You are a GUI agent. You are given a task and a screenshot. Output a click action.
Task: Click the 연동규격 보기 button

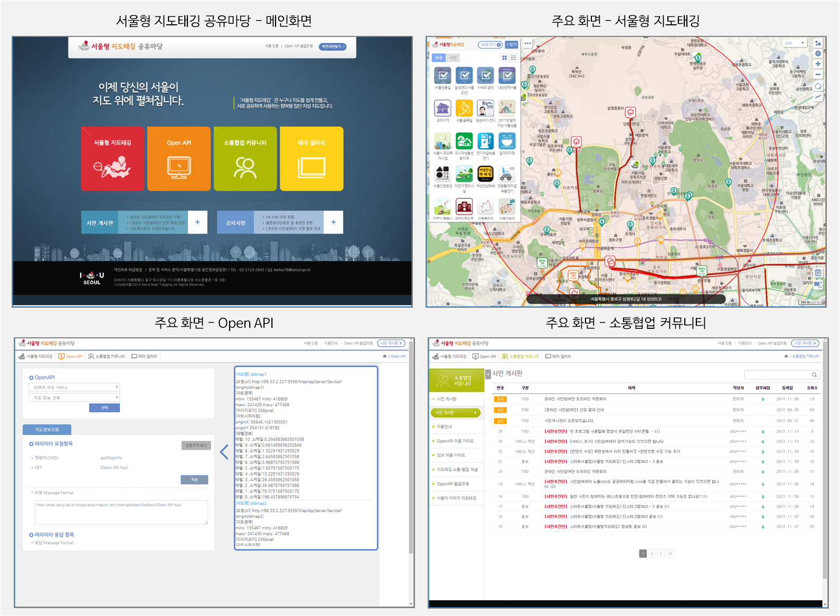(x=196, y=446)
